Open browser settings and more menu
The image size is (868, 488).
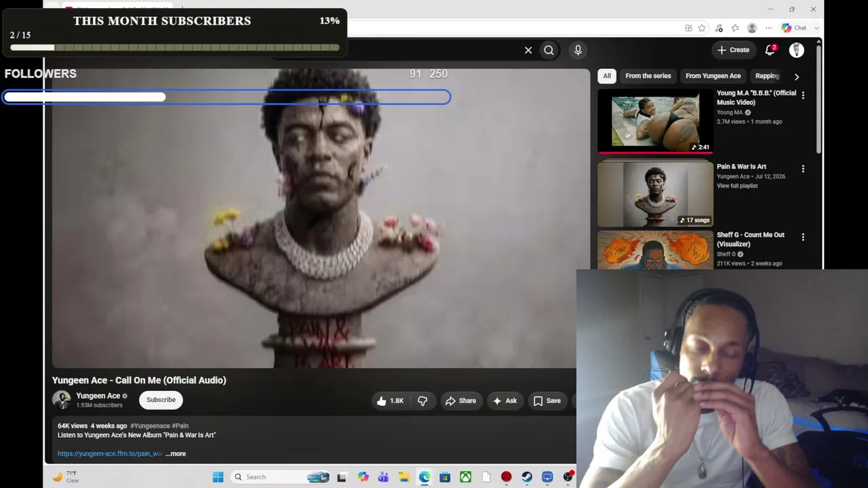pos(768,28)
